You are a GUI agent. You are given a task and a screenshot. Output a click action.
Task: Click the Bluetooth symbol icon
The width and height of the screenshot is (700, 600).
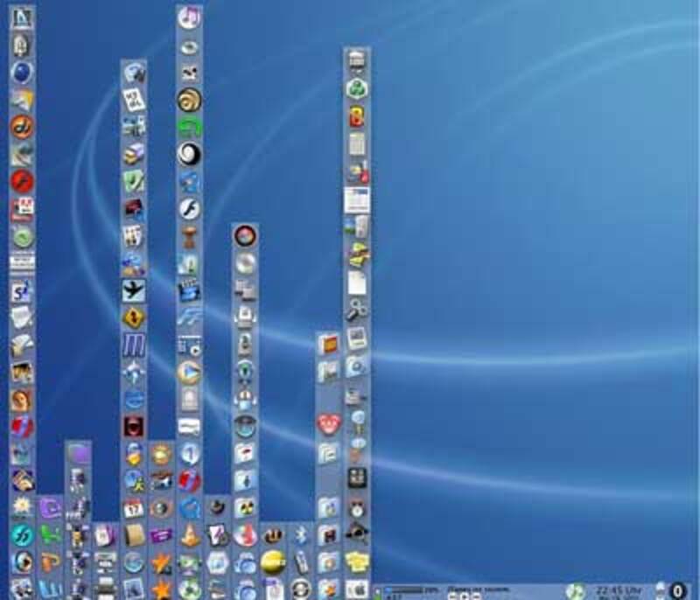tap(301, 535)
